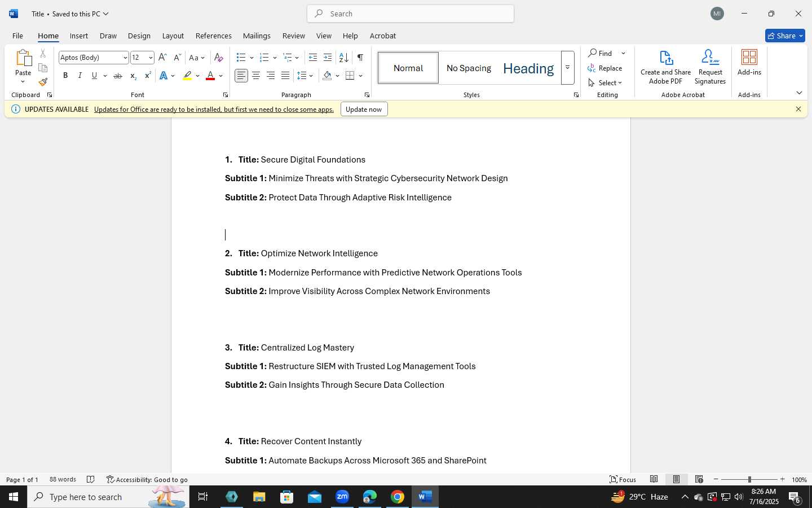Viewport: 812px width, 508px height.
Task: Click the Share button
Action: point(785,36)
